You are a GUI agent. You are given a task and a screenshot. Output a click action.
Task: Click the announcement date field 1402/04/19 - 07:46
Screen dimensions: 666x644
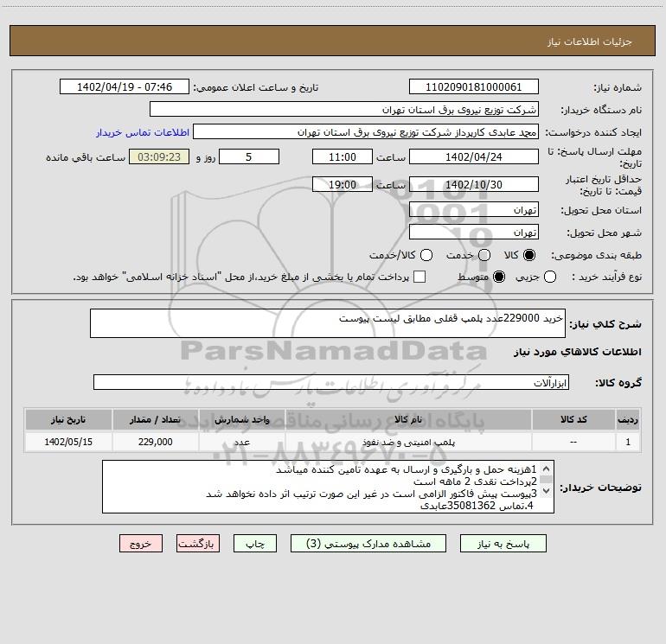[x=125, y=86]
